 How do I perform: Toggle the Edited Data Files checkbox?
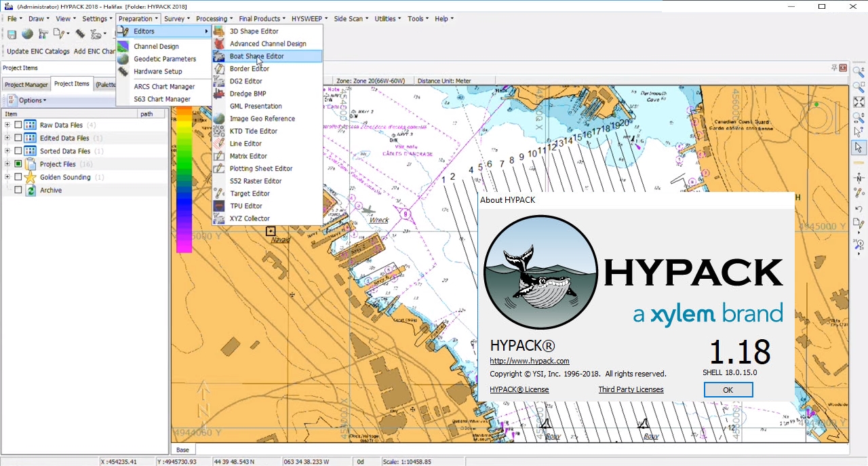tap(18, 138)
